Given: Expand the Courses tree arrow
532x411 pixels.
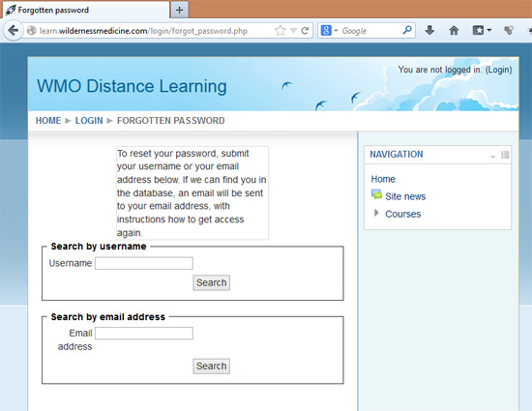Looking at the screenshot, I should tap(376, 213).
